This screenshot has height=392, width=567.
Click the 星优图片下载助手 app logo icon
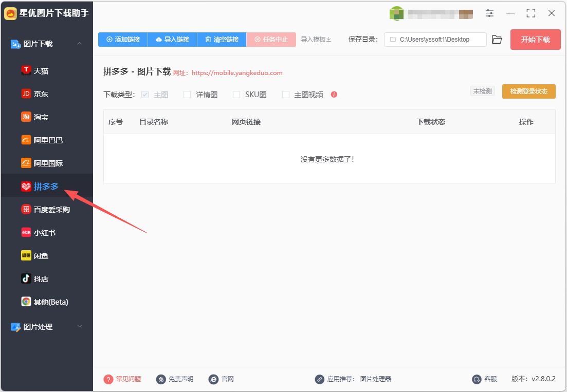click(x=10, y=14)
